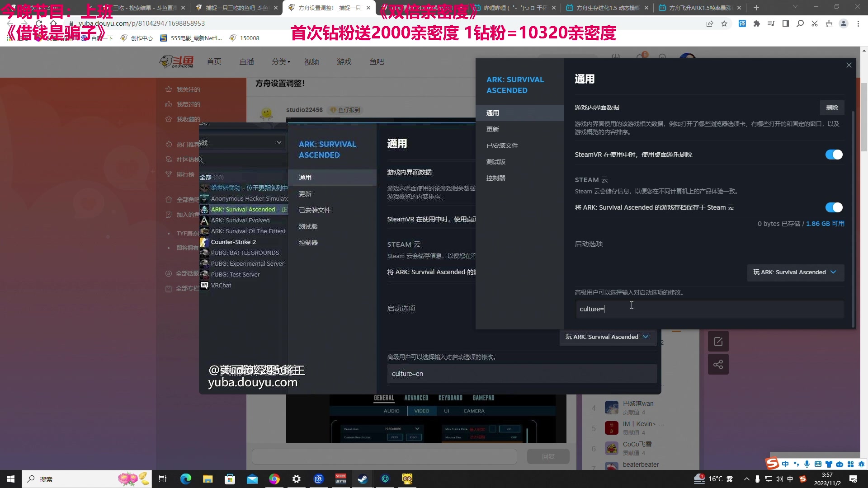Open the 已安装文件 section in Steam settings
This screenshot has width=868, height=488.
point(502,145)
